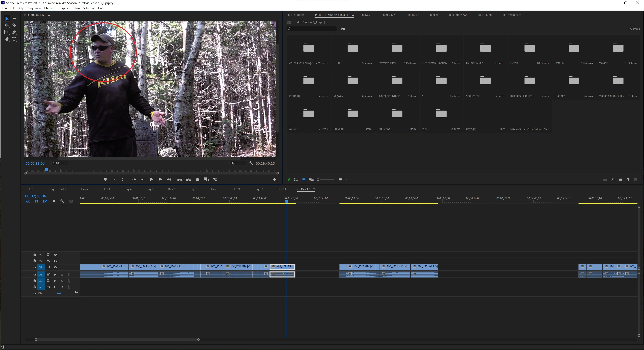Open the Program: Day 12 panel menu
The height and width of the screenshot is (350, 644).
[49, 15]
